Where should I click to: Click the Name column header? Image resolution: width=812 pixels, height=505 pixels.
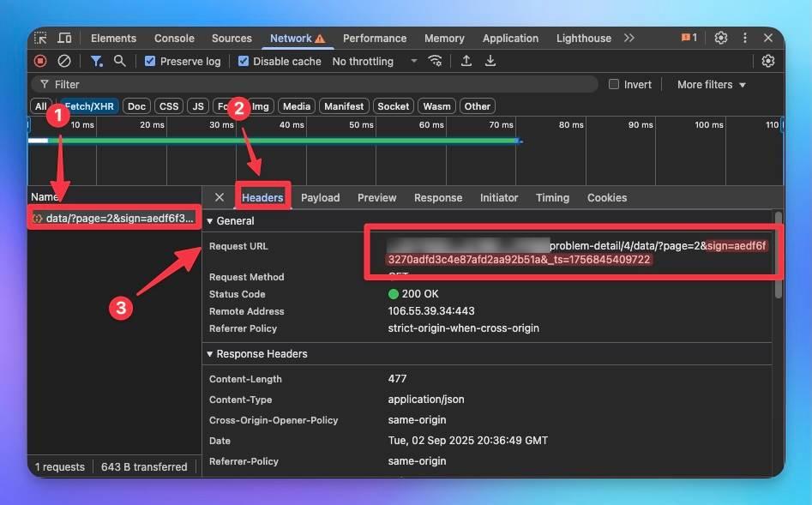[x=114, y=197]
